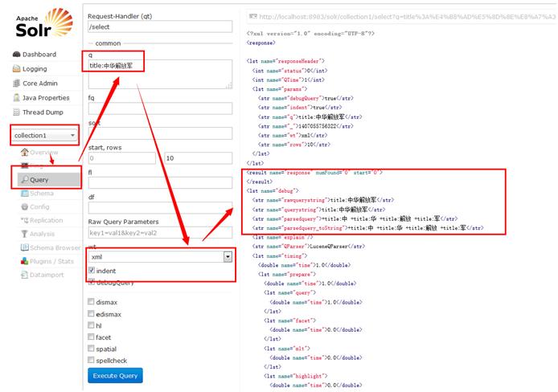Viewport: 558px width, 392px height.
Task: Click the rawquerystring line in response
Action: [x=323, y=200]
